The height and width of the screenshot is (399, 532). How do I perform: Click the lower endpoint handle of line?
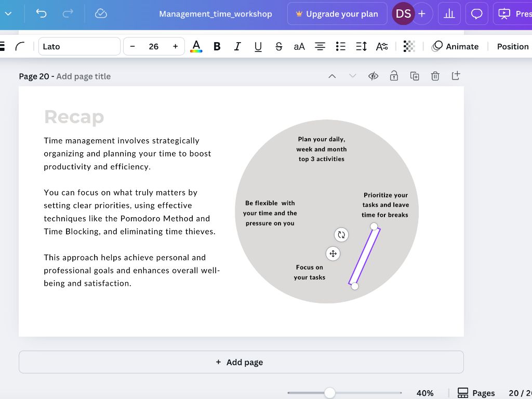tap(354, 286)
